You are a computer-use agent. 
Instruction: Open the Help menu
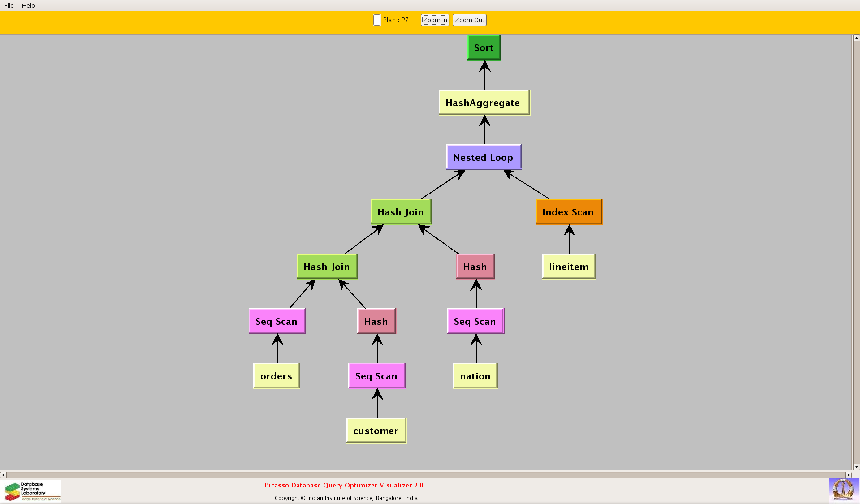coord(28,5)
